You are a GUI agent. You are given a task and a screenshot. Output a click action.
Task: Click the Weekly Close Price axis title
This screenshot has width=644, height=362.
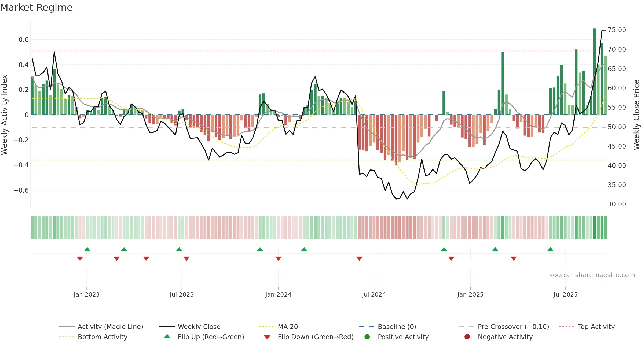click(x=636, y=115)
